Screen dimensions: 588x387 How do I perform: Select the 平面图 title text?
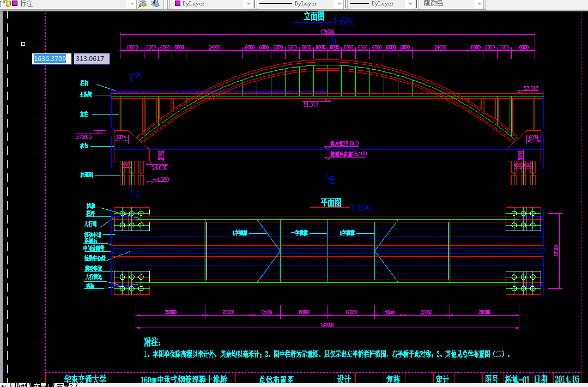tap(331, 203)
